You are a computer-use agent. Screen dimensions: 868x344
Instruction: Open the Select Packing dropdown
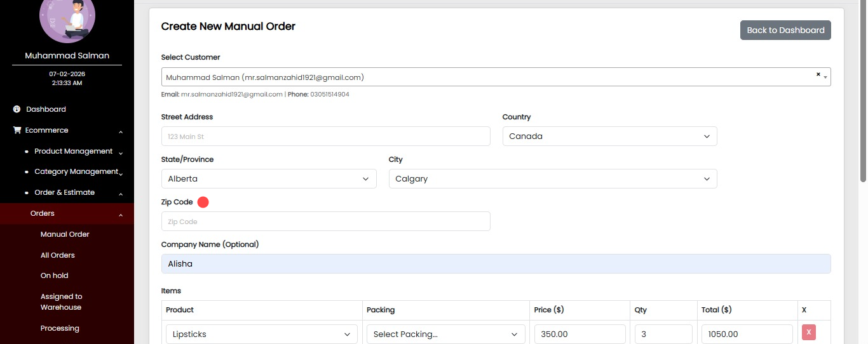(445, 334)
